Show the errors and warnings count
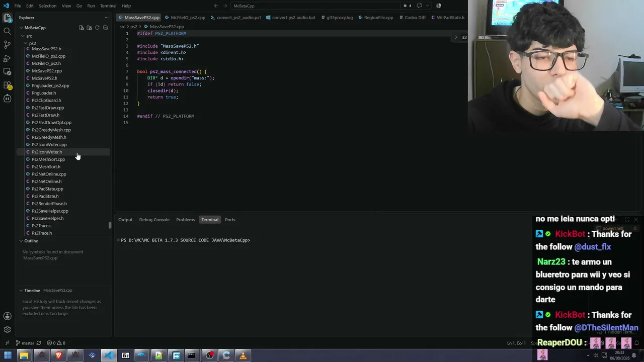The image size is (644, 362). pyautogui.click(x=56, y=343)
